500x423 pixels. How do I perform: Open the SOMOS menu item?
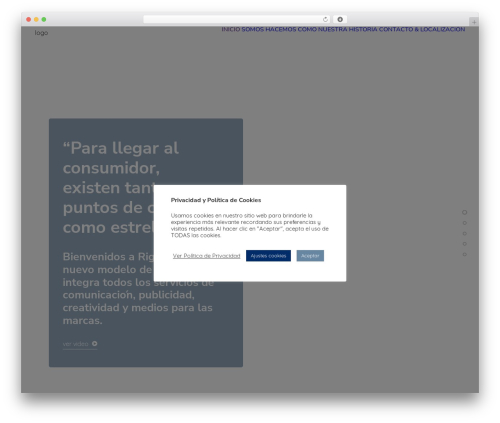(253, 29)
